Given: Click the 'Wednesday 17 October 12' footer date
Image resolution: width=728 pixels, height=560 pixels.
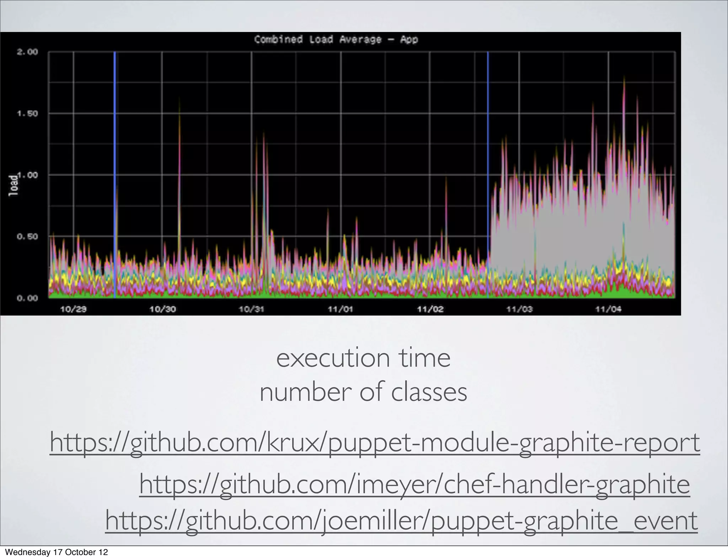Looking at the screenshot, I should tap(56, 552).
